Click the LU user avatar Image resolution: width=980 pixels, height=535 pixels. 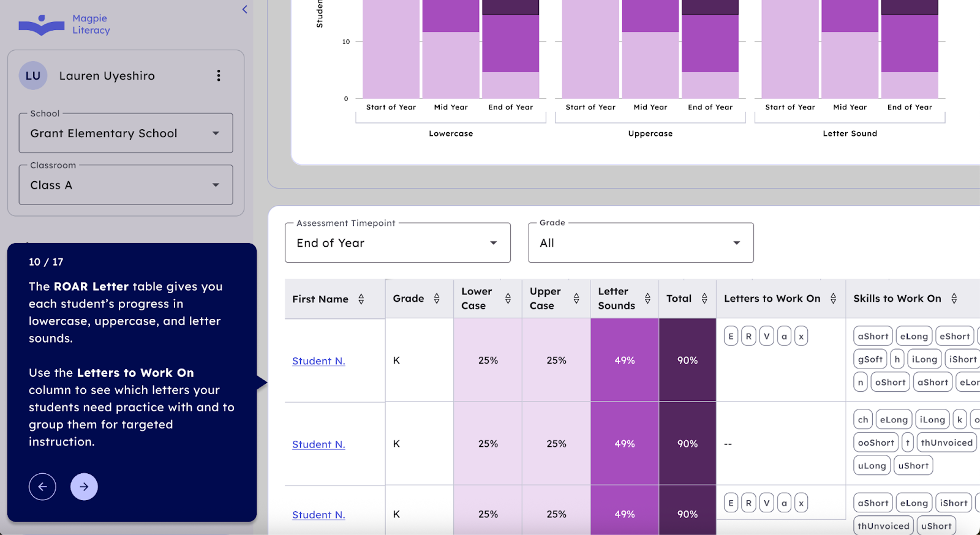33,76
